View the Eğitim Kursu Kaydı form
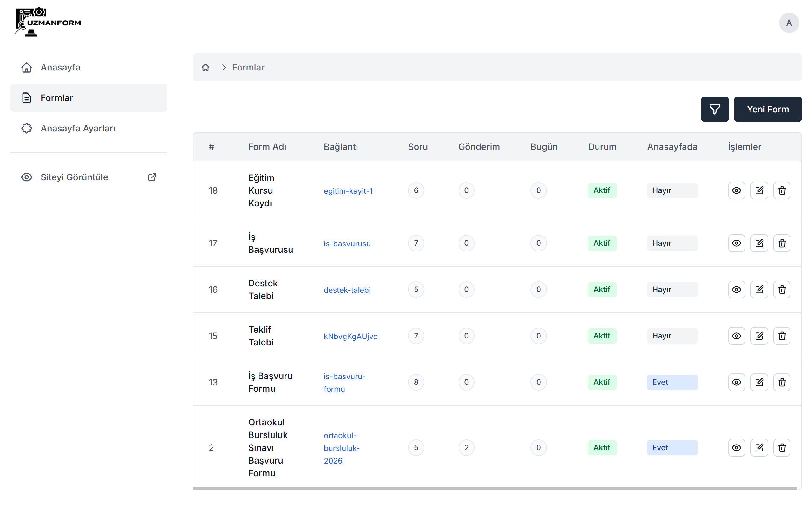 (x=737, y=190)
